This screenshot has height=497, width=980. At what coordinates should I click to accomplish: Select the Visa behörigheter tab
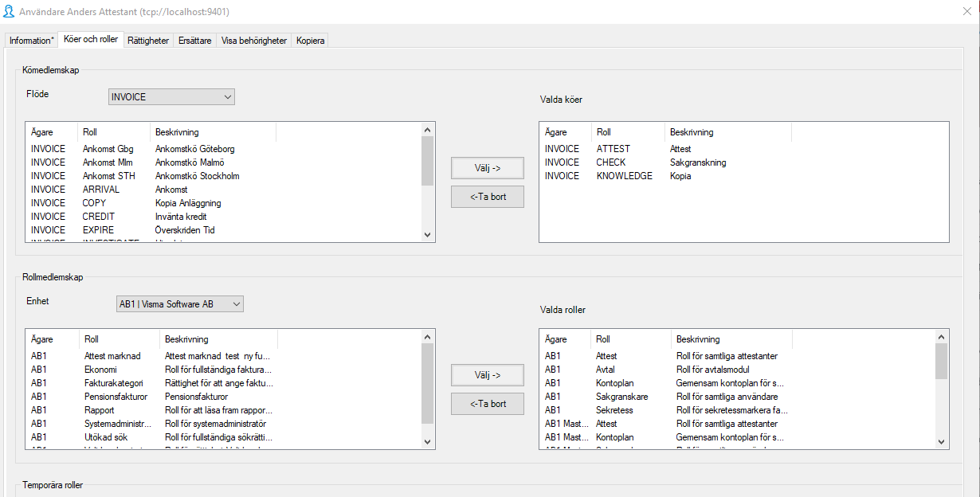coord(256,40)
